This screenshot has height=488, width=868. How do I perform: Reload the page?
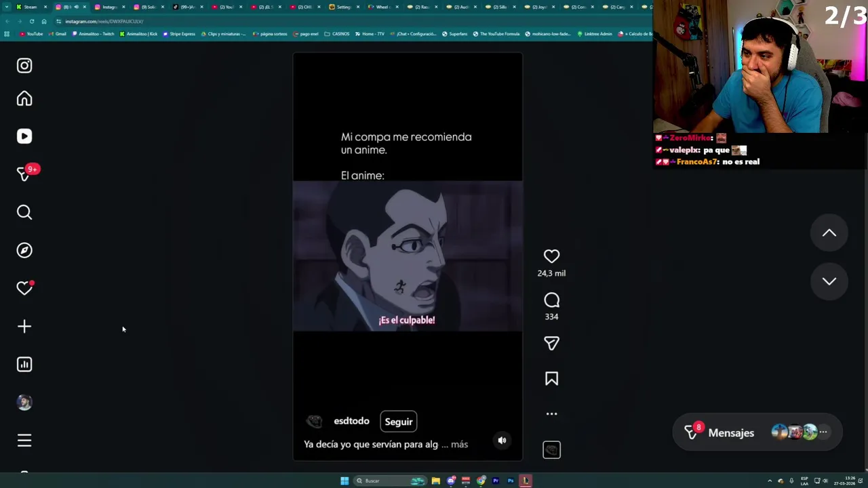coord(31,21)
